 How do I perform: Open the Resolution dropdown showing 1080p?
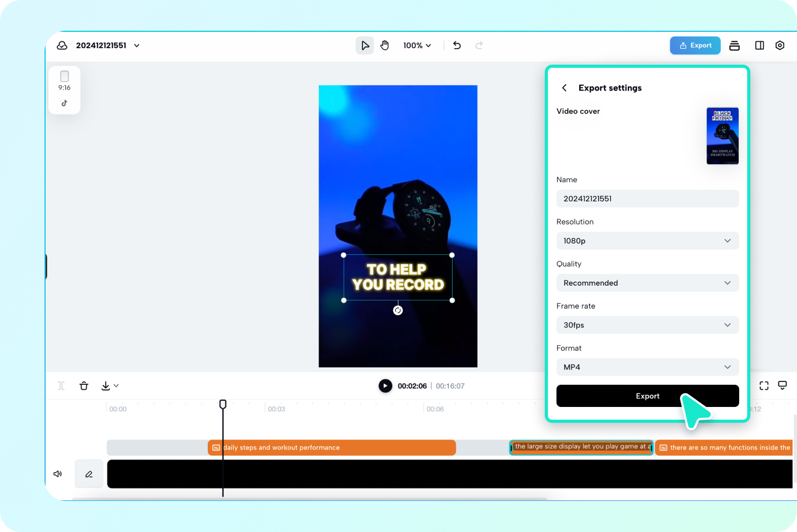point(647,241)
